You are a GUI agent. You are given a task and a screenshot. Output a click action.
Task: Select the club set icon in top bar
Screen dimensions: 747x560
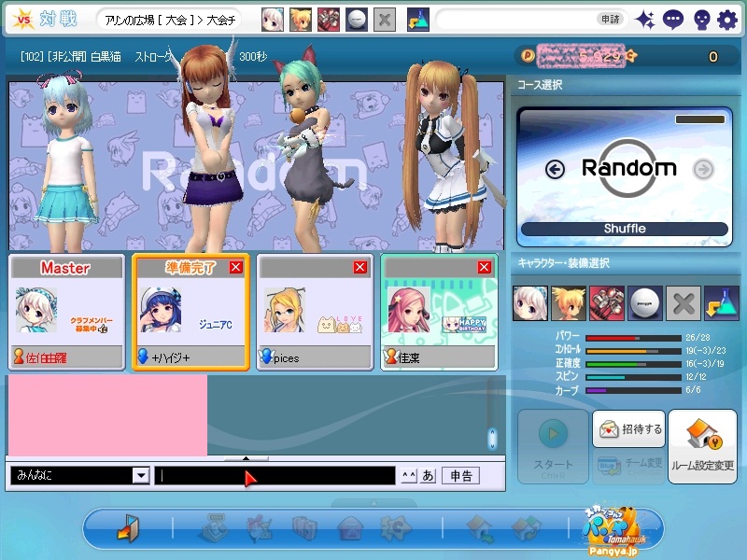(329, 20)
